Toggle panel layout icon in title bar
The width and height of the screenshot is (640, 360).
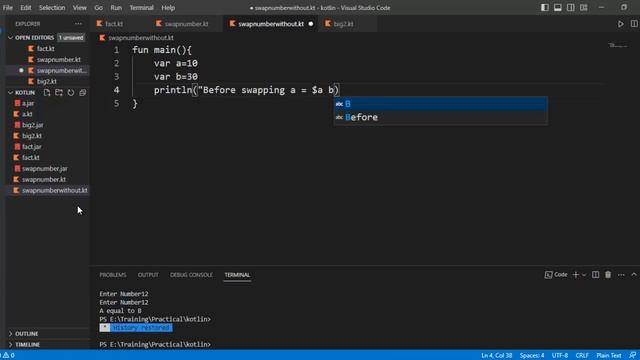tap(558, 7)
